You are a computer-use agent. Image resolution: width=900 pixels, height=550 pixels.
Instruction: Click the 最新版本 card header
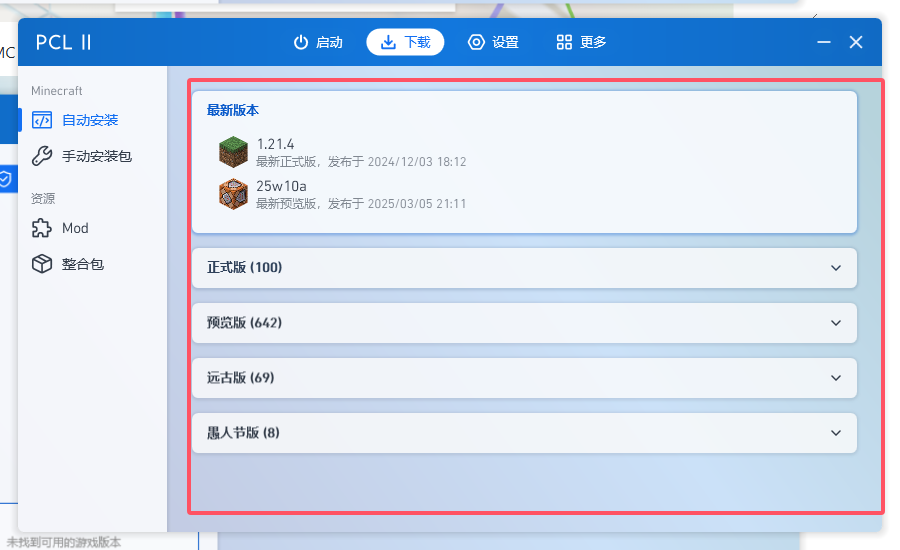[x=233, y=111]
